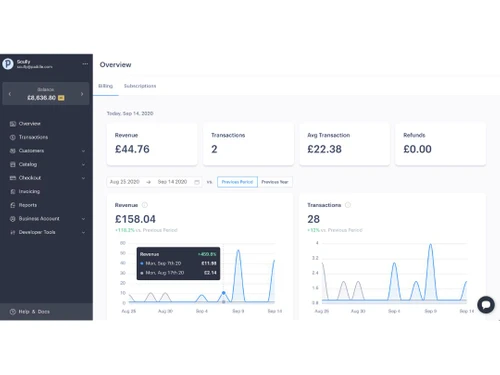The width and height of the screenshot is (500, 375).
Task: Open the account options ellipsis menu
Action: [85, 64]
